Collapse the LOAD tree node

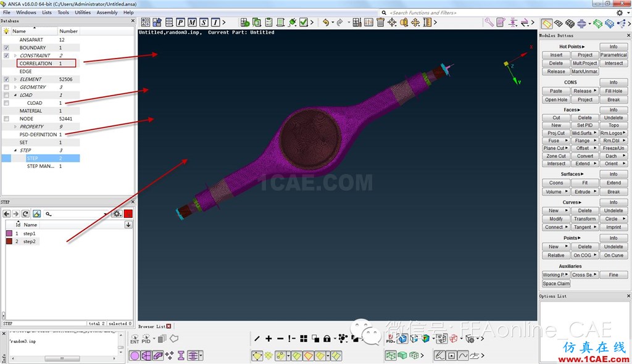(15, 95)
